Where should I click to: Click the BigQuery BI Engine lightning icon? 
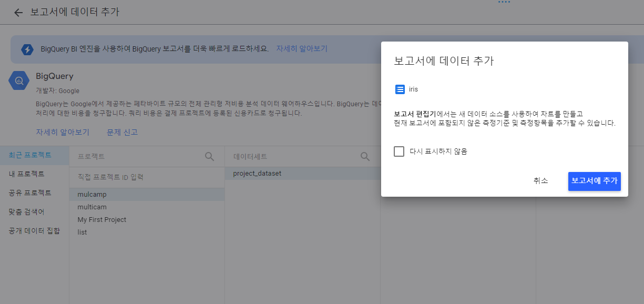click(x=27, y=49)
